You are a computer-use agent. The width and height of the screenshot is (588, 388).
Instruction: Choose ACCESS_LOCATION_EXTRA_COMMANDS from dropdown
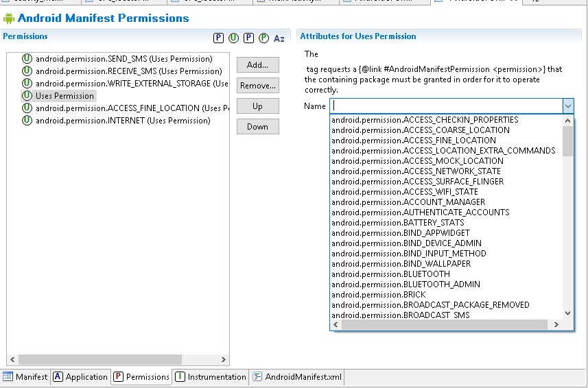click(x=443, y=151)
